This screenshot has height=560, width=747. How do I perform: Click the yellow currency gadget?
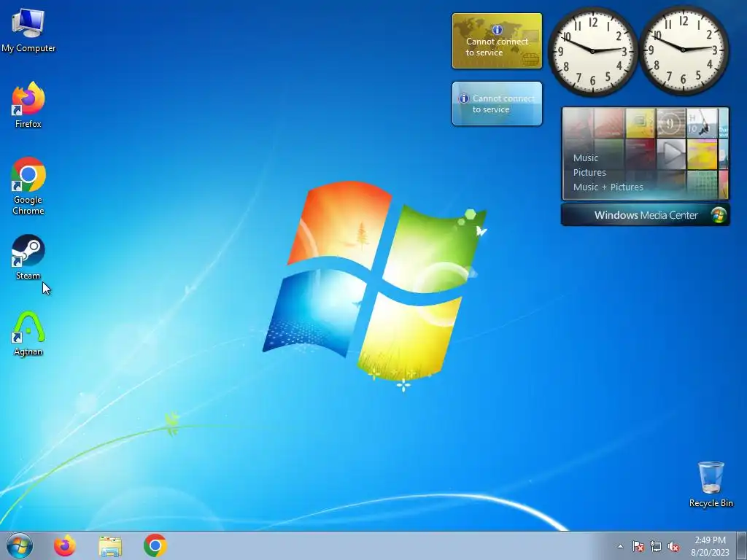point(497,41)
